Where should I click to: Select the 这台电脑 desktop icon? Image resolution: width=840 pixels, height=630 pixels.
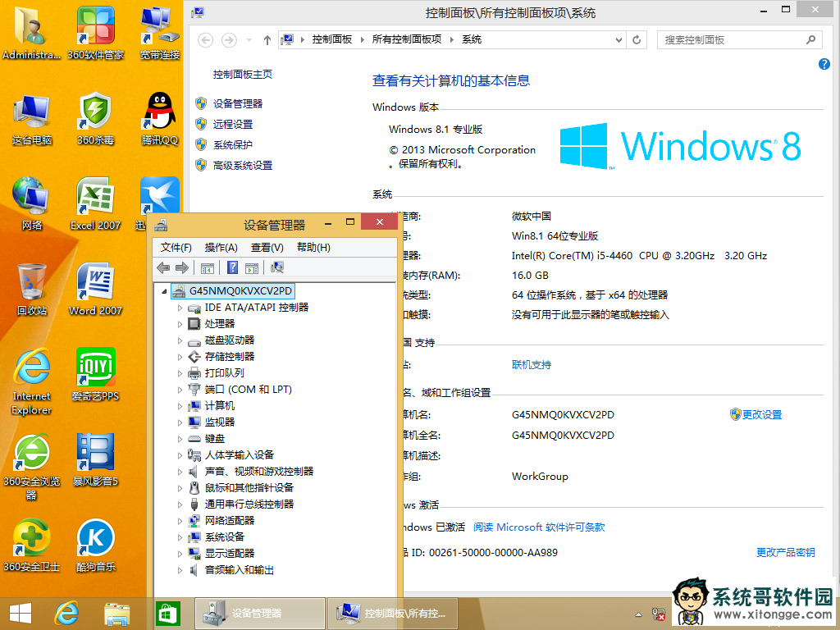click(32, 119)
